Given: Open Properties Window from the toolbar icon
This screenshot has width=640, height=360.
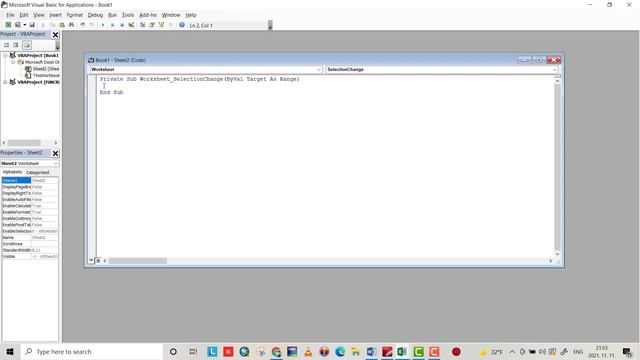Looking at the screenshot, I should (152, 25).
